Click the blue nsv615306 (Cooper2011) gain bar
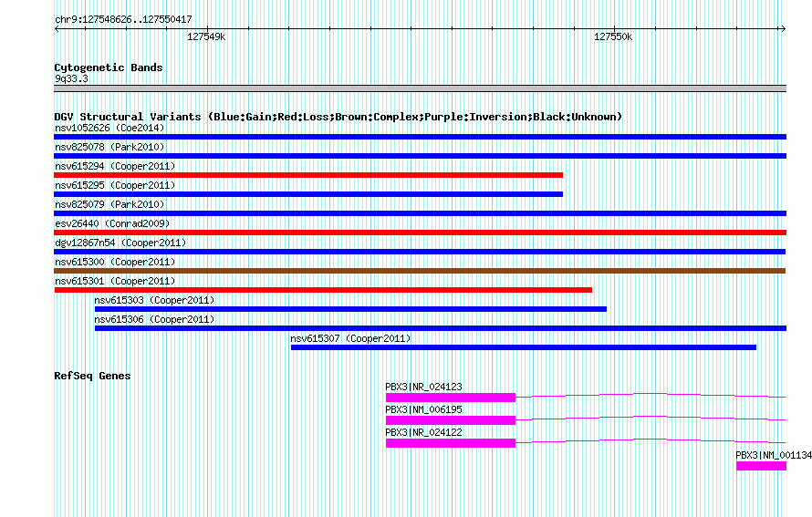 441,328
